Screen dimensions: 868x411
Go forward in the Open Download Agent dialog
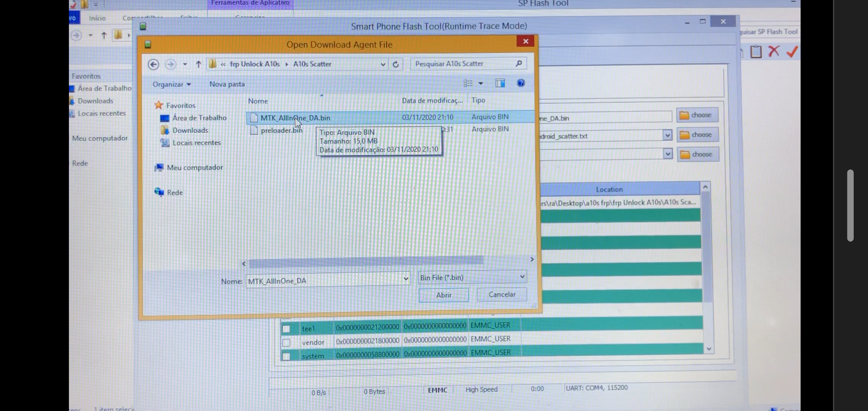point(170,64)
